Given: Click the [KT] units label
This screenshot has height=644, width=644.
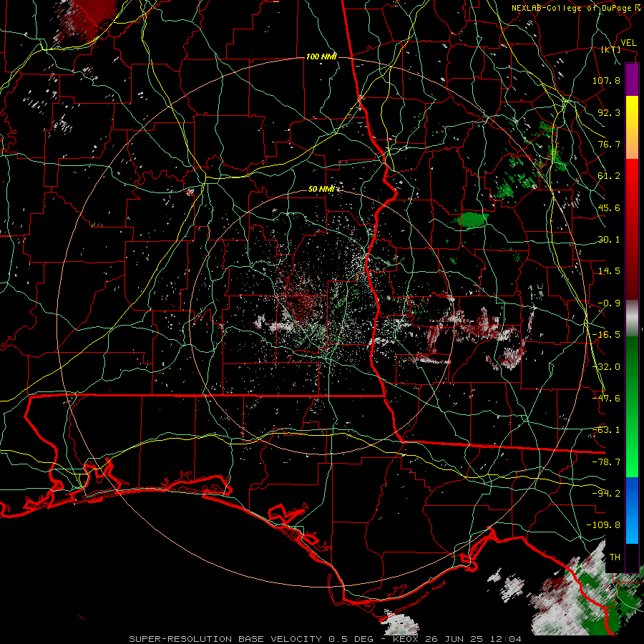Looking at the screenshot, I should pyautogui.click(x=611, y=49).
